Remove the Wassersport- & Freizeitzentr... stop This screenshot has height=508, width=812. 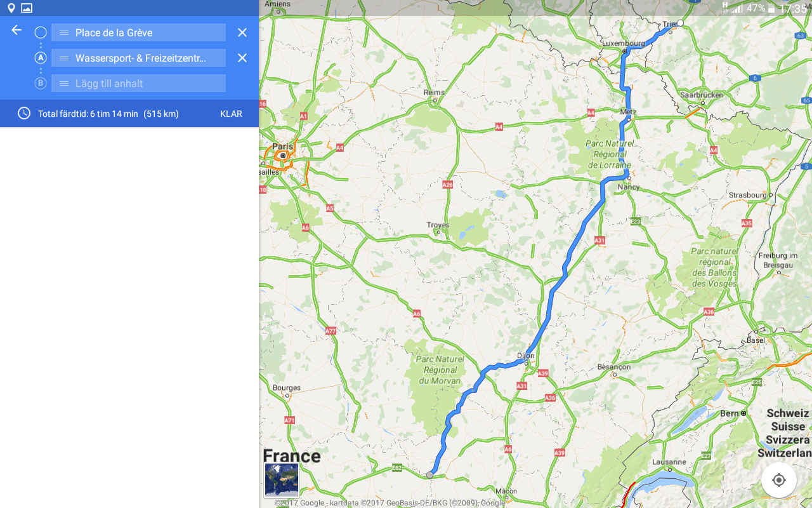coord(242,58)
